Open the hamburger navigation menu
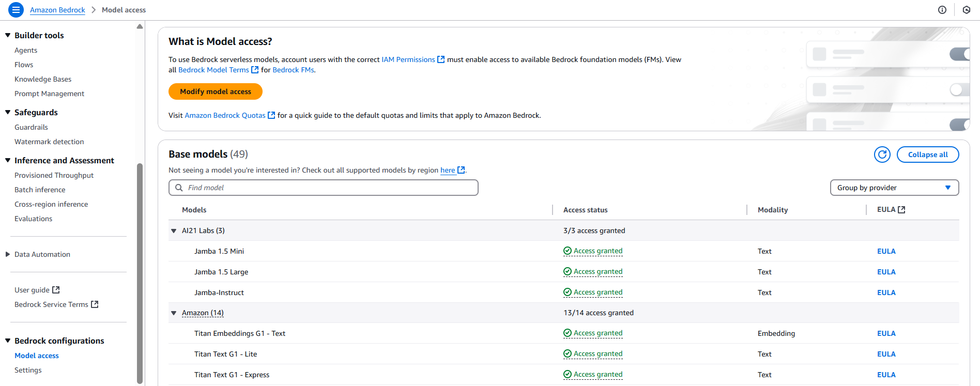This screenshot has height=386, width=980. tap(16, 10)
